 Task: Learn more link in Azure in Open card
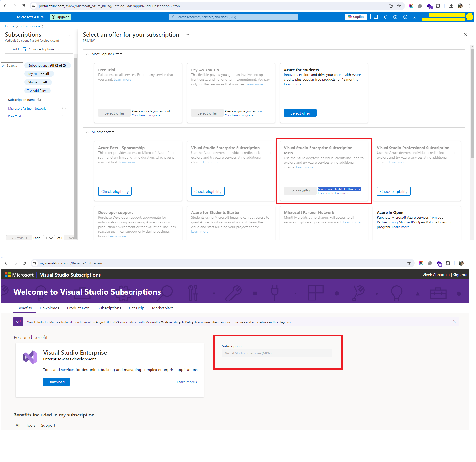click(400, 227)
